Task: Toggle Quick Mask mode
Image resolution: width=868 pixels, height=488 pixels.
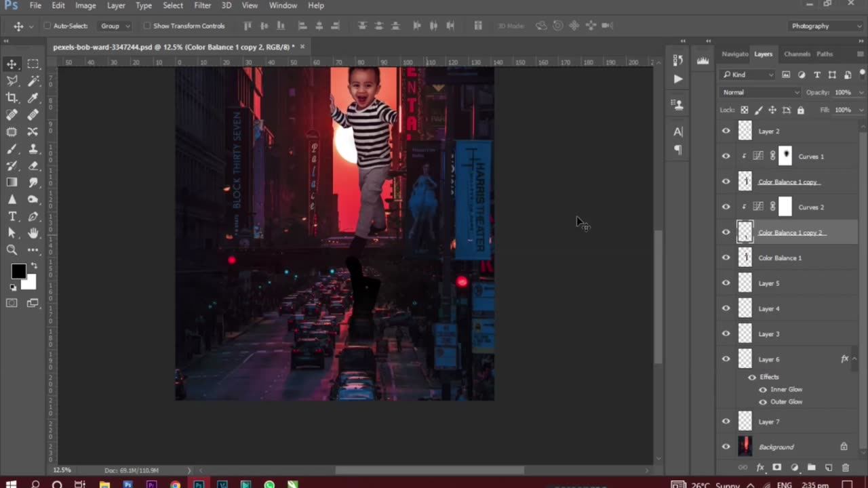Action: (x=12, y=303)
